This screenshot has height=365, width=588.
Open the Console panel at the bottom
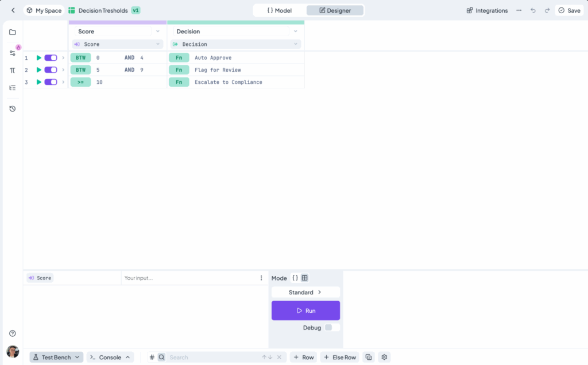pos(109,357)
